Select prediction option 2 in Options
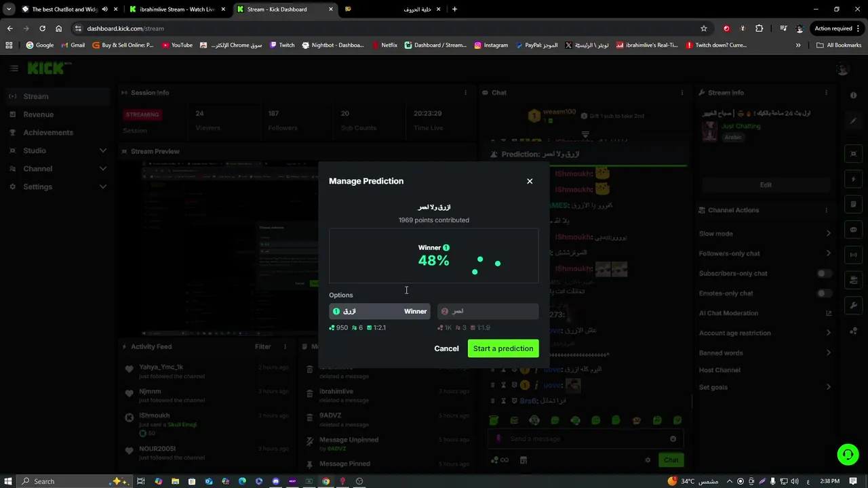The image size is (868, 488). (488, 311)
